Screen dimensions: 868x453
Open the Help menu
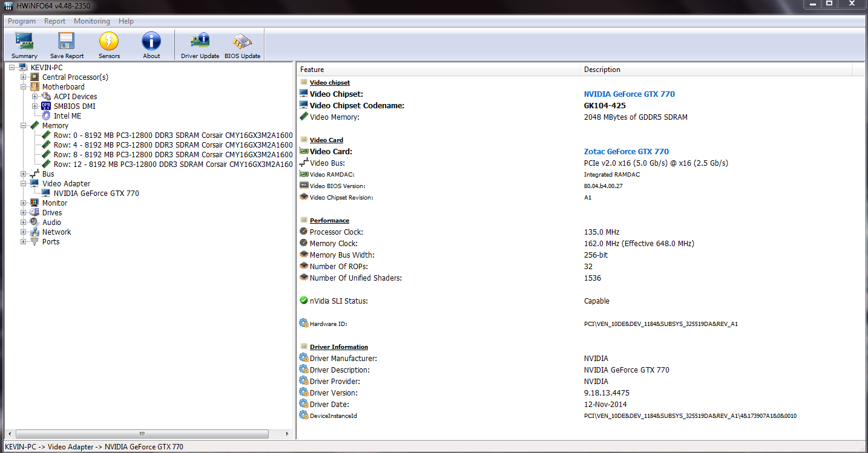click(x=126, y=21)
